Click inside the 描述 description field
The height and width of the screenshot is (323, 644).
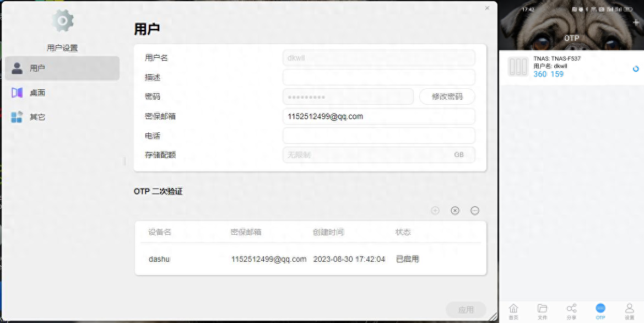pyautogui.click(x=378, y=77)
